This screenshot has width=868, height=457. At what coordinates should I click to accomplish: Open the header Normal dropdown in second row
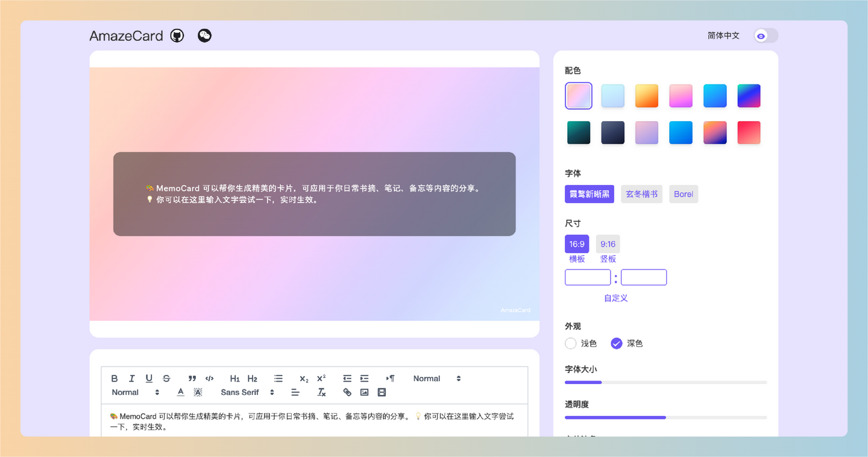point(136,392)
